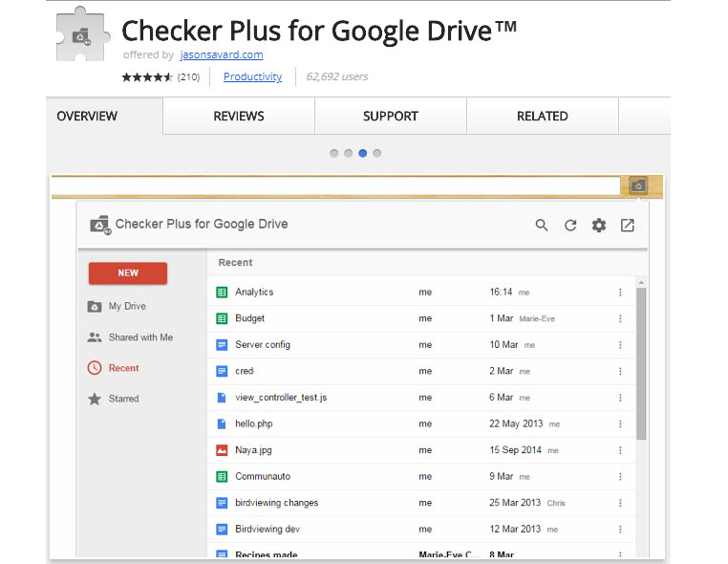Open more options for birdviewing changes row
728x564 pixels.
point(620,503)
